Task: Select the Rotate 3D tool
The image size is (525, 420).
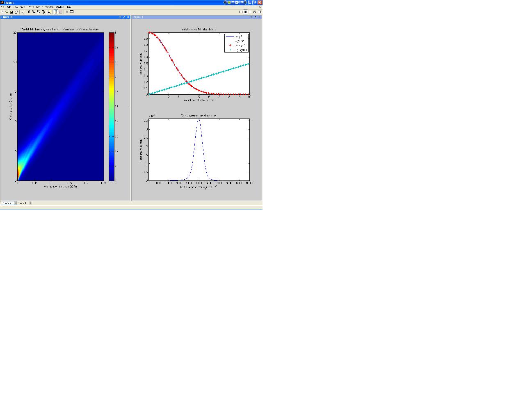Action: [x=43, y=12]
